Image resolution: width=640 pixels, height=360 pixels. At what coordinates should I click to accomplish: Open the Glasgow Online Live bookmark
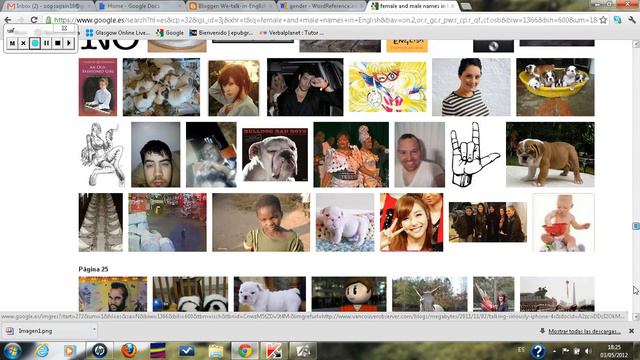tap(118, 33)
